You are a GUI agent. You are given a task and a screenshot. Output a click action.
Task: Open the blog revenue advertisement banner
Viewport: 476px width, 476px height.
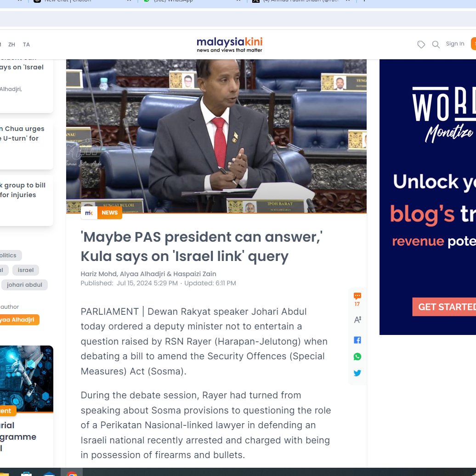tap(428, 197)
